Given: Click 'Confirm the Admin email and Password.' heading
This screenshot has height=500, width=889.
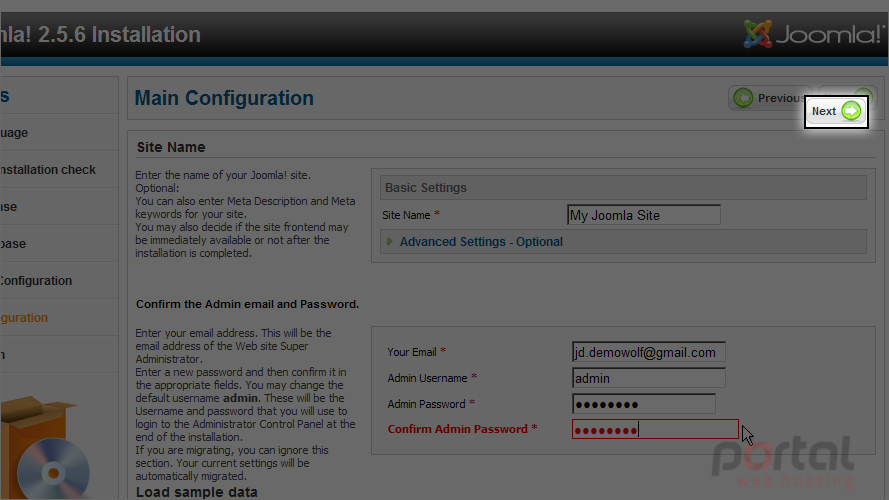Looking at the screenshot, I should coord(247,304).
